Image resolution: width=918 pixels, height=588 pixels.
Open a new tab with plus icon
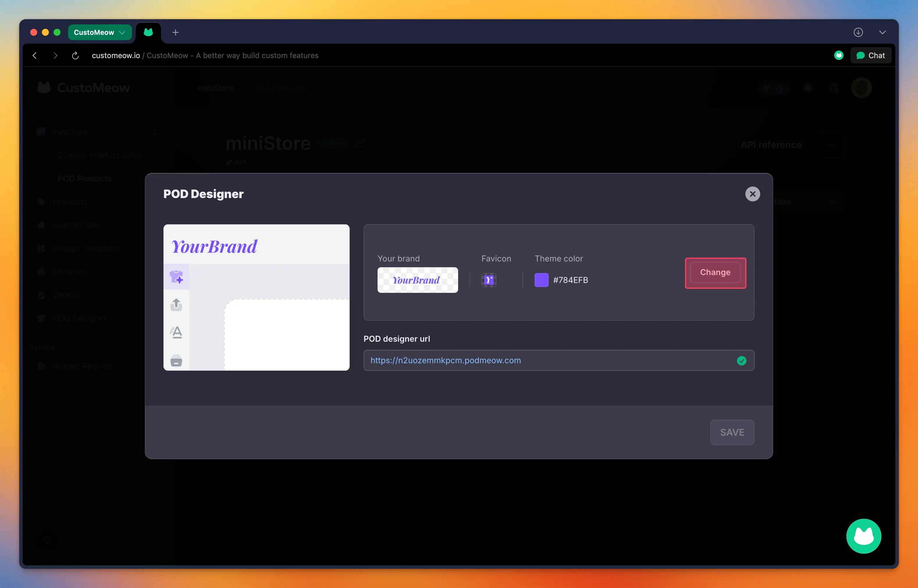(x=175, y=33)
